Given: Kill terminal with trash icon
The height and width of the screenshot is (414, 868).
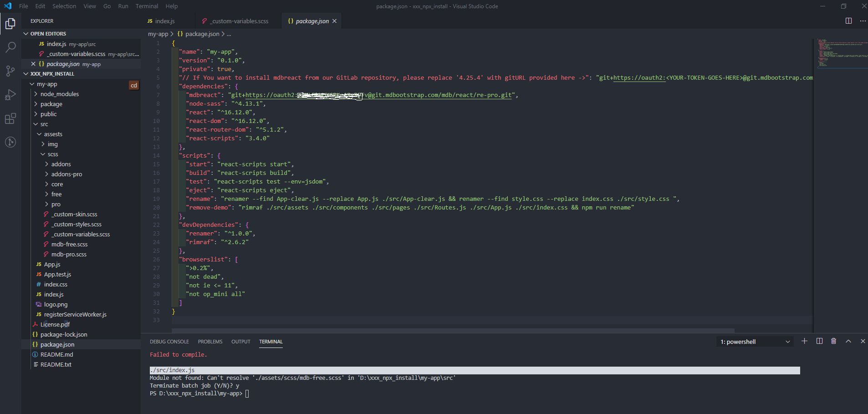Looking at the screenshot, I should pos(833,341).
